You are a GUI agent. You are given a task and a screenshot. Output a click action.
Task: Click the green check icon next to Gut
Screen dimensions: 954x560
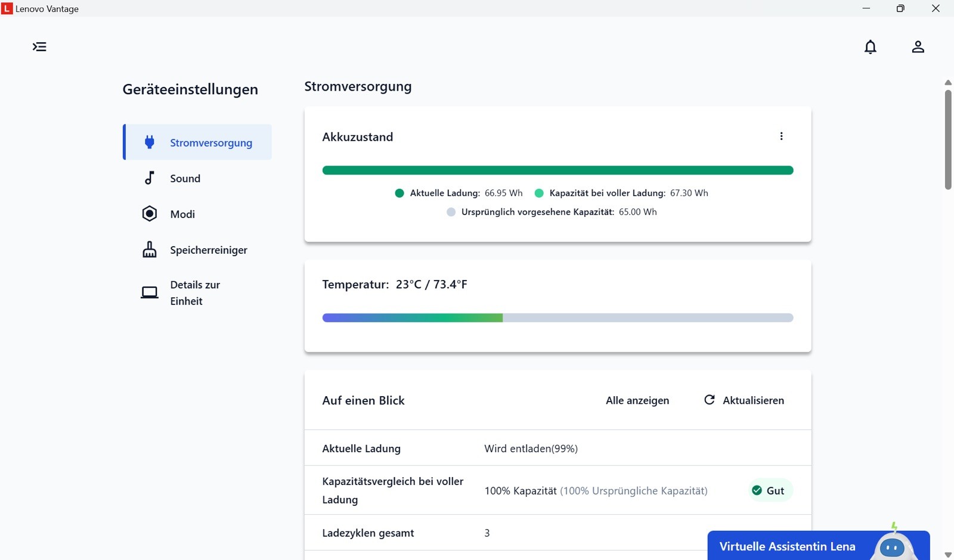[x=757, y=490]
